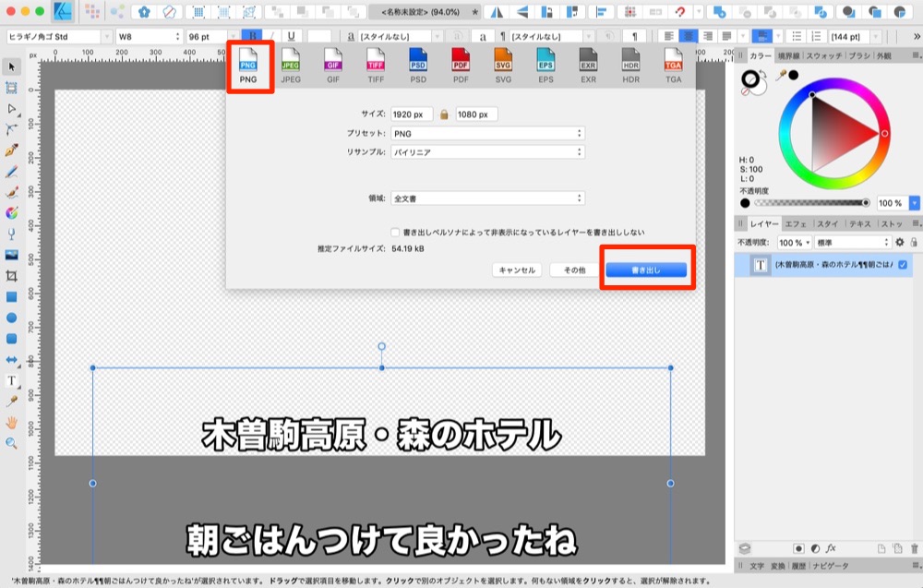Select the Zoom magnifier tool

pos(12,443)
